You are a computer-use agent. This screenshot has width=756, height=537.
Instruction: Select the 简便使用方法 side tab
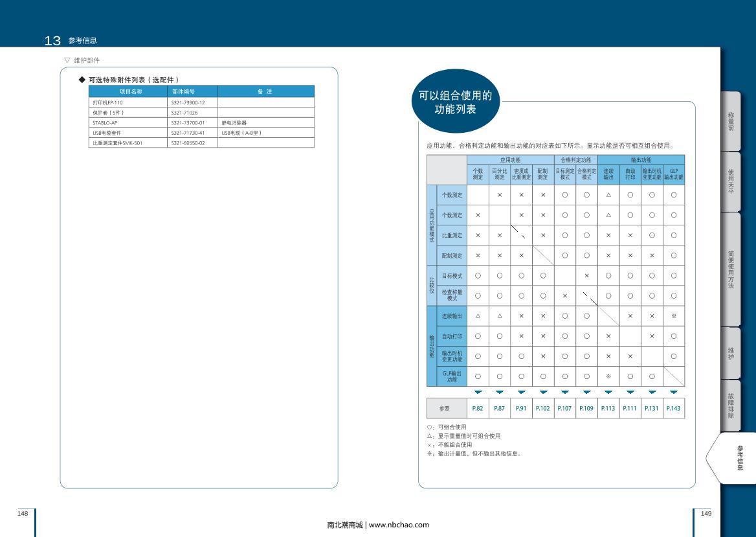pyautogui.click(x=730, y=269)
